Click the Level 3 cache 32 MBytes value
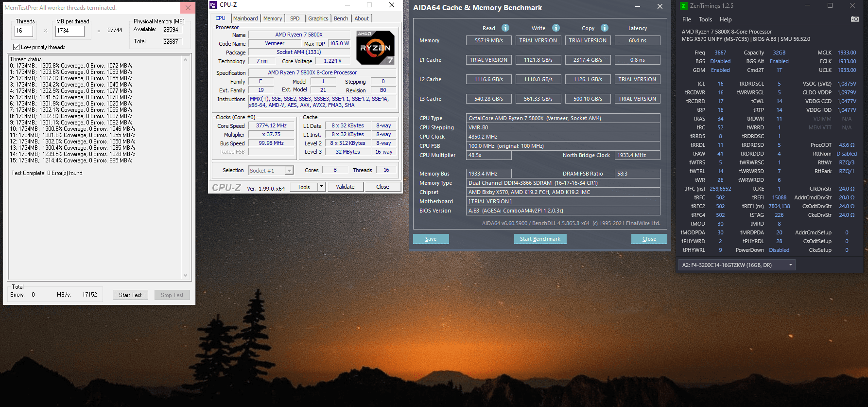Screen dimensions: 868x407 coord(348,152)
